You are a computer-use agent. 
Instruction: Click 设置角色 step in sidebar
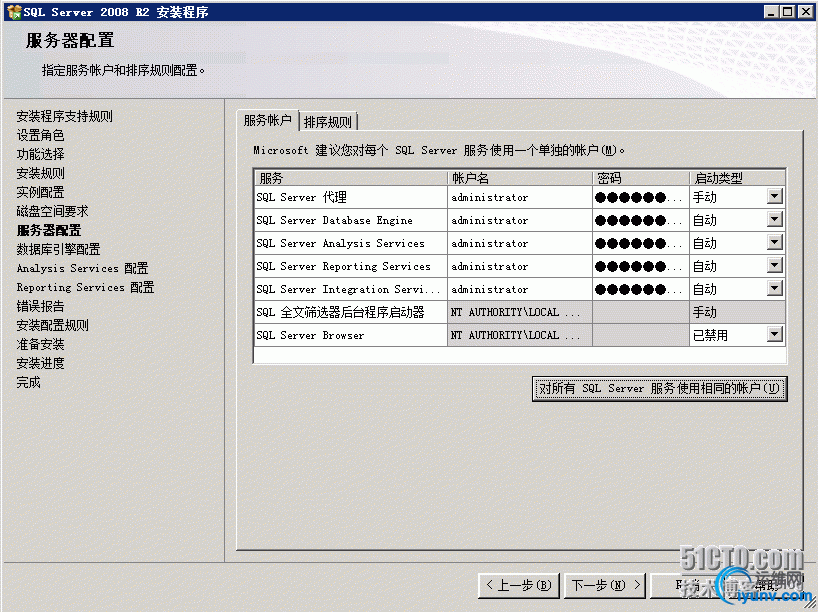(40, 135)
